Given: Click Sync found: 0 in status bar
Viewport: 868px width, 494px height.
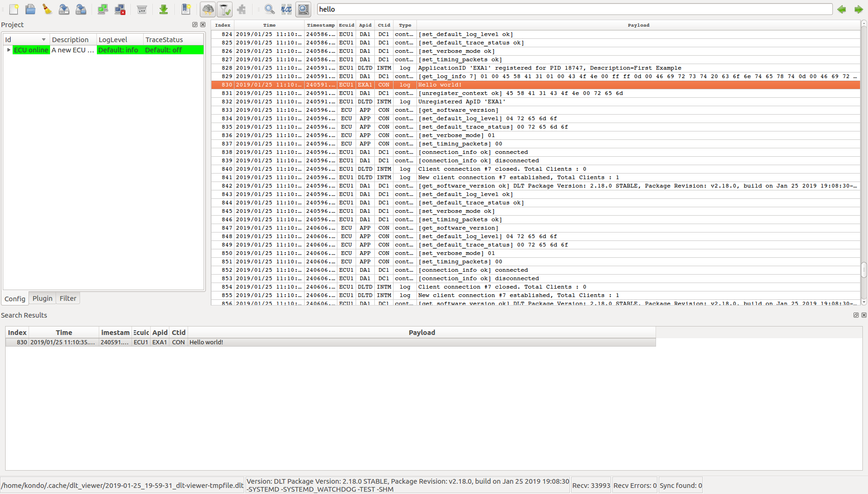Looking at the screenshot, I should pyautogui.click(x=681, y=486).
